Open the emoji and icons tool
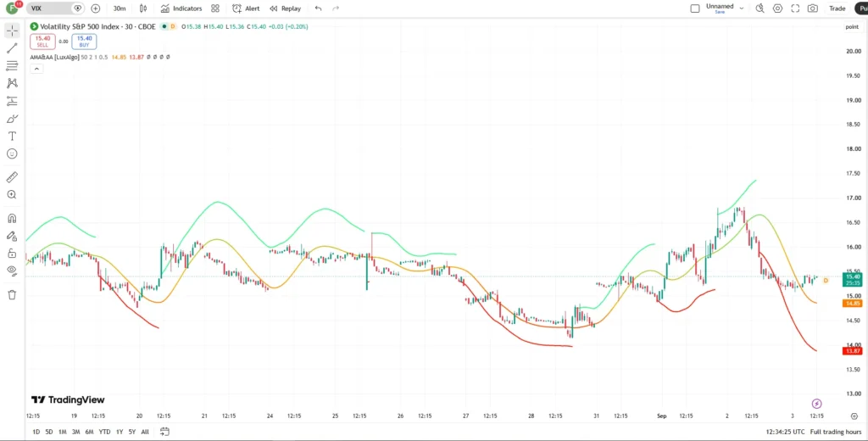The width and height of the screenshot is (868, 441). pos(12,154)
